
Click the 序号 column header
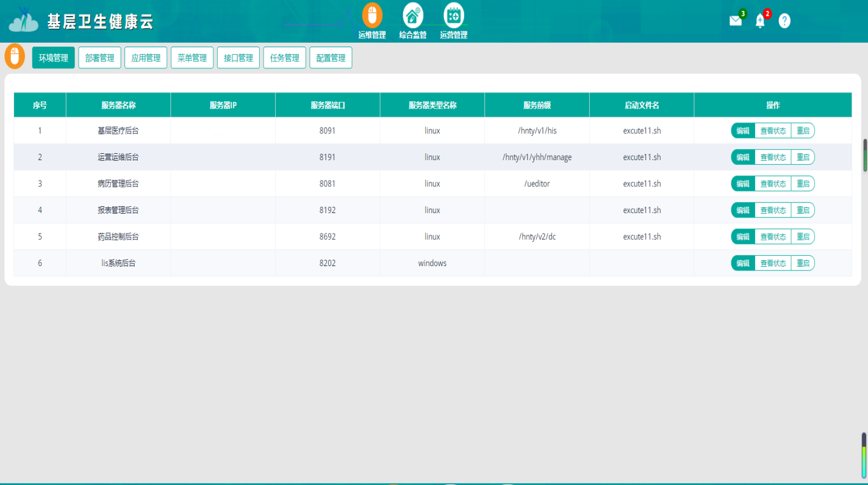[x=40, y=105]
